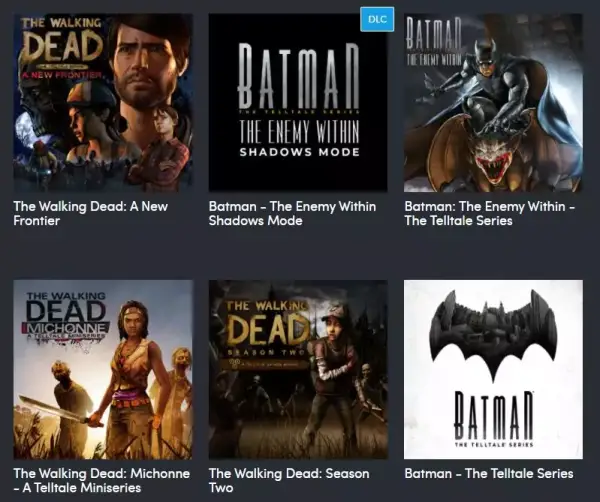Click title "The Walking Dead: Season Two"
Image resolution: width=600 pixels, height=502 pixels.
coord(289,481)
